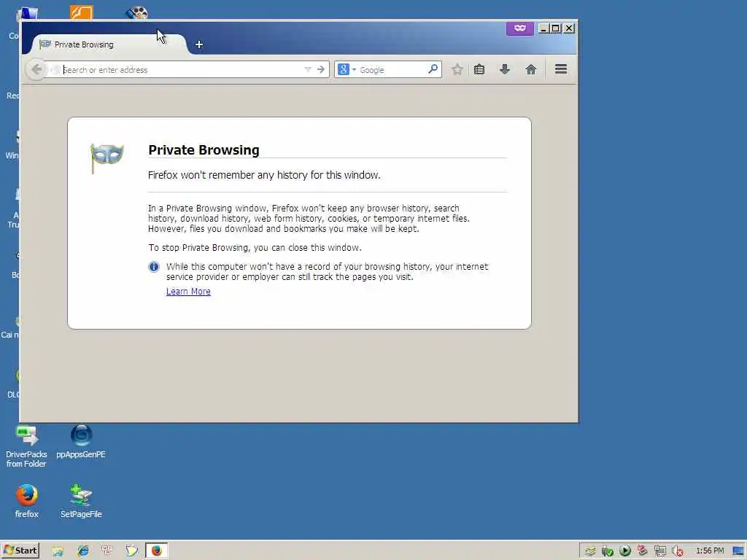This screenshot has height=560, width=747.
Task: Click 'Firefox won't remember any history' text
Action: 264,175
